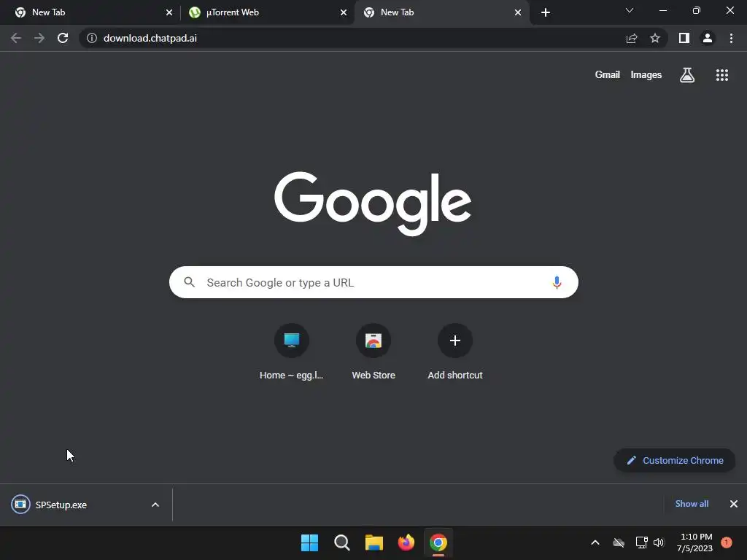Go forward using the forward arrow
Image resolution: width=747 pixels, height=560 pixels.
coord(39,38)
